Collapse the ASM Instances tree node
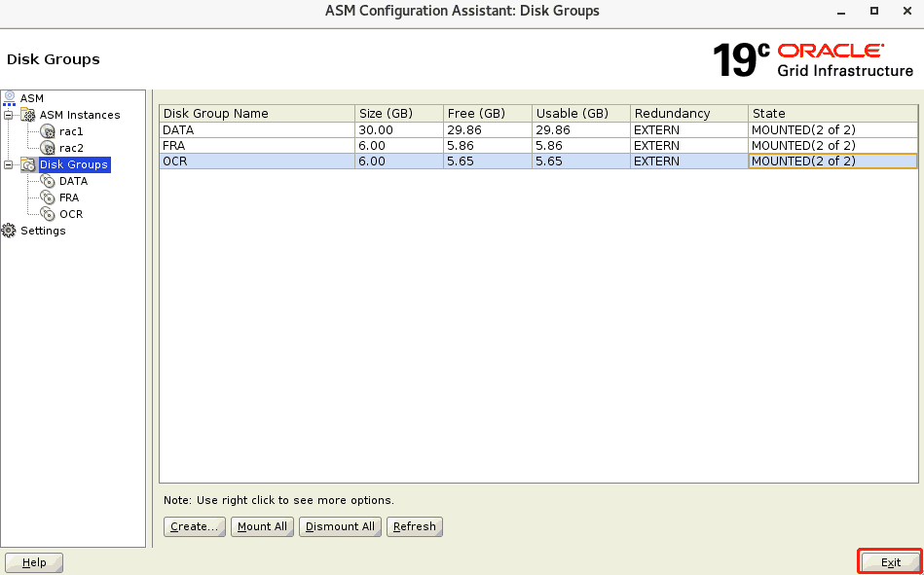Image resolution: width=924 pixels, height=575 pixels. (8, 115)
